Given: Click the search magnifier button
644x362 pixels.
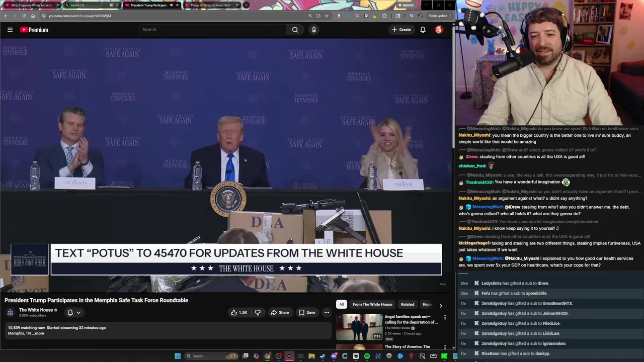Looking at the screenshot, I should click(x=295, y=30).
